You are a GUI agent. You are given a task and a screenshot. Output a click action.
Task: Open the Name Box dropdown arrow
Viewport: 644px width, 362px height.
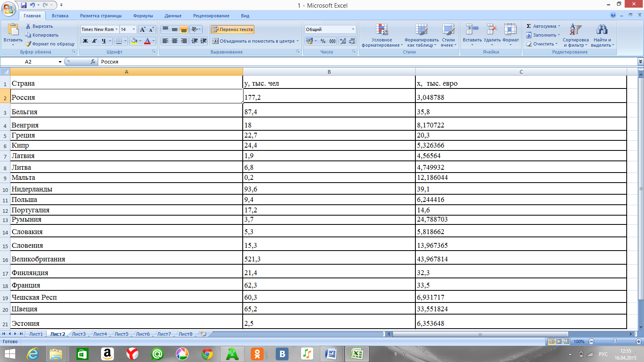click(60, 62)
